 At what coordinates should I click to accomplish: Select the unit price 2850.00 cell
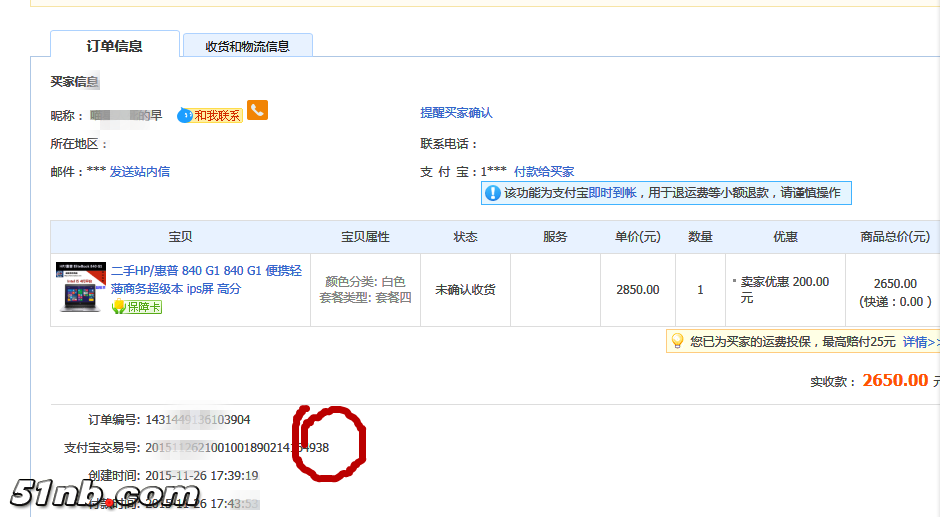[638, 290]
